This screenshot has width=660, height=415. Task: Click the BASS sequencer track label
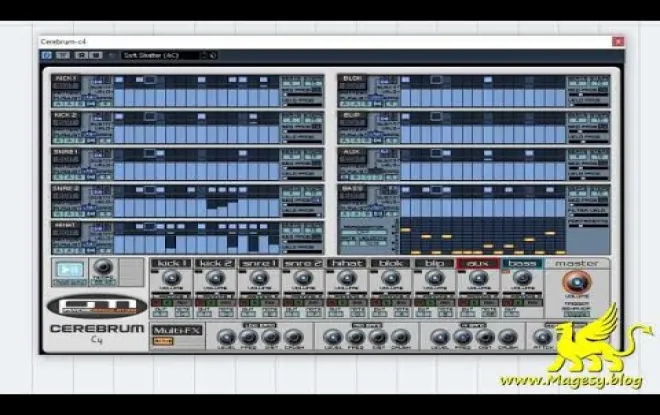[x=353, y=188]
